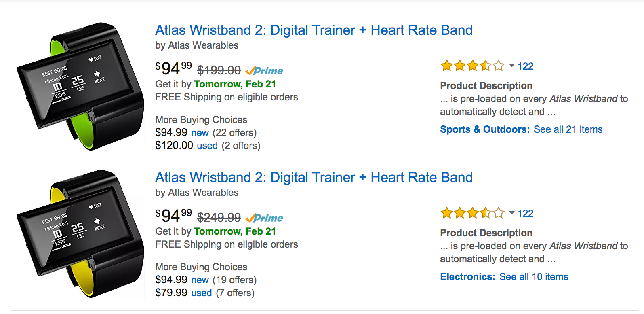The height and width of the screenshot is (314, 644).
Task: Click the star rating on the second listing
Action: 472,213
